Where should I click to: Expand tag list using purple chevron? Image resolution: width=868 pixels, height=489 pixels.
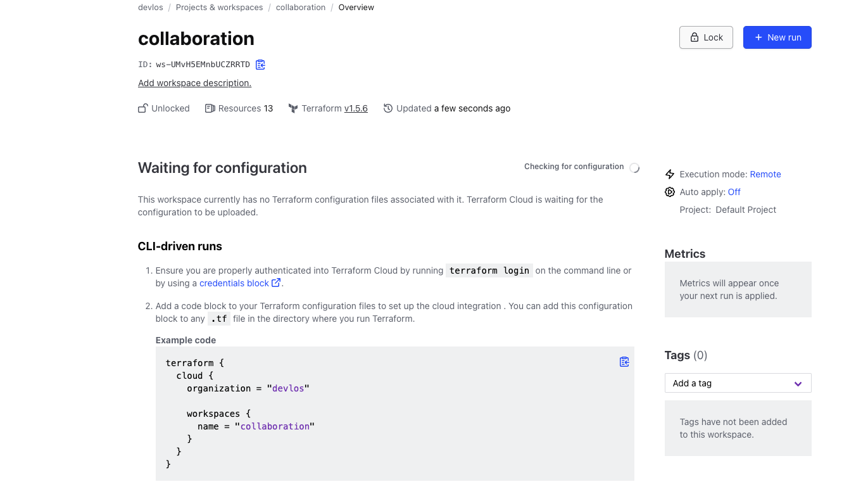(x=798, y=383)
